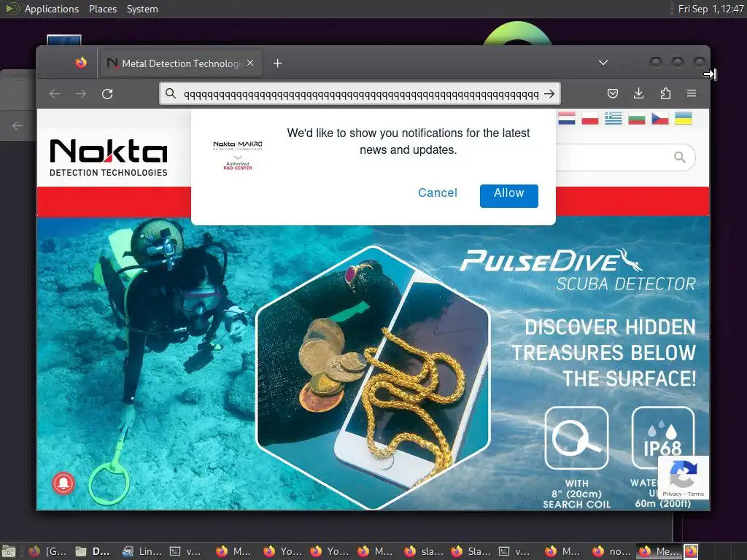
Task: Open Firefox View pinned icon
Action: (81, 63)
